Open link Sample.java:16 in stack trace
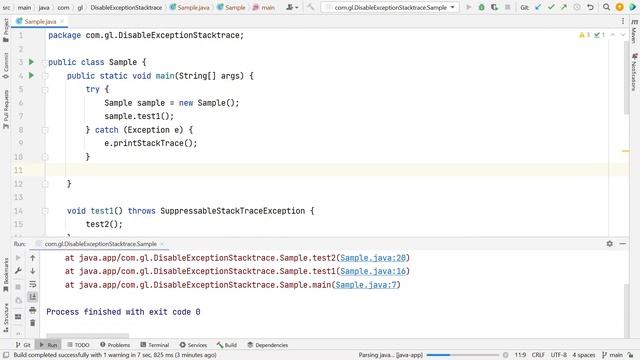The height and width of the screenshot is (360, 640). tap(373, 271)
